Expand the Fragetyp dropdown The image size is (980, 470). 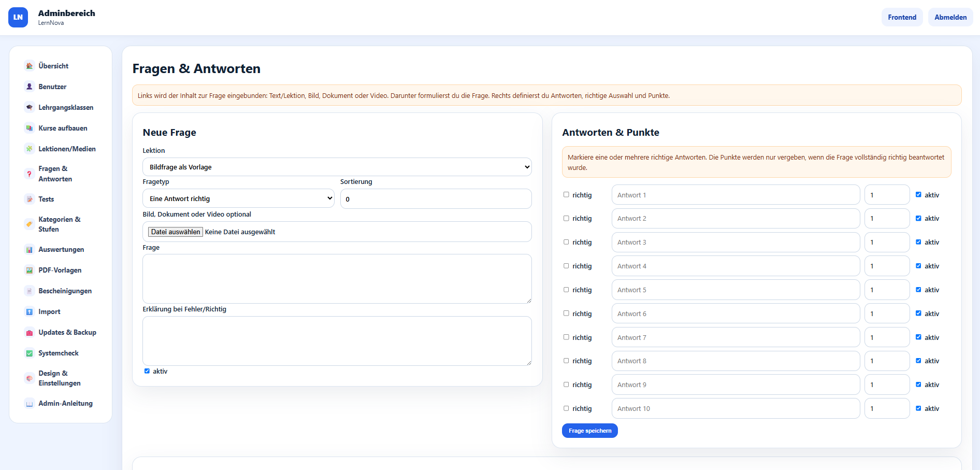(238, 198)
